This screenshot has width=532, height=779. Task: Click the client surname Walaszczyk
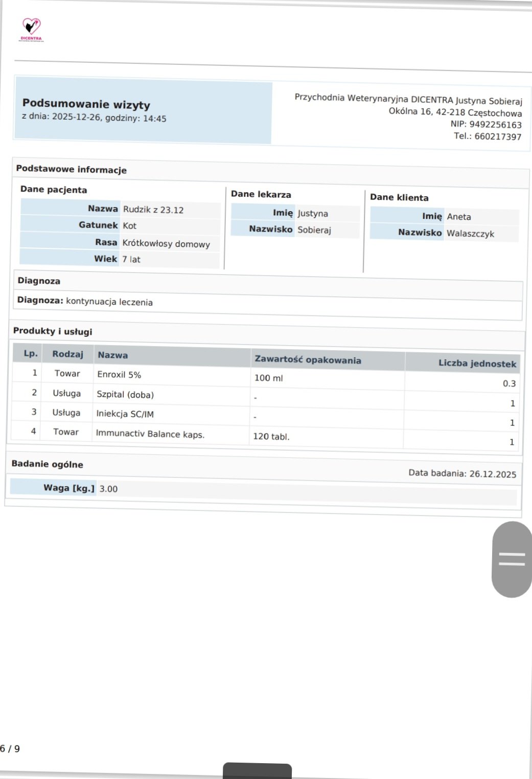pyautogui.click(x=470, y=234)
